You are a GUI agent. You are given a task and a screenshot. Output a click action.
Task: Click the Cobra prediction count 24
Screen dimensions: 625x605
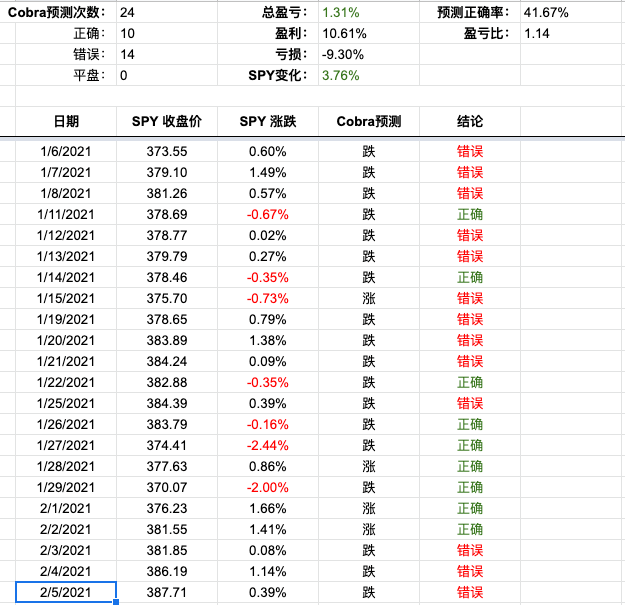[x=167, y=12]
